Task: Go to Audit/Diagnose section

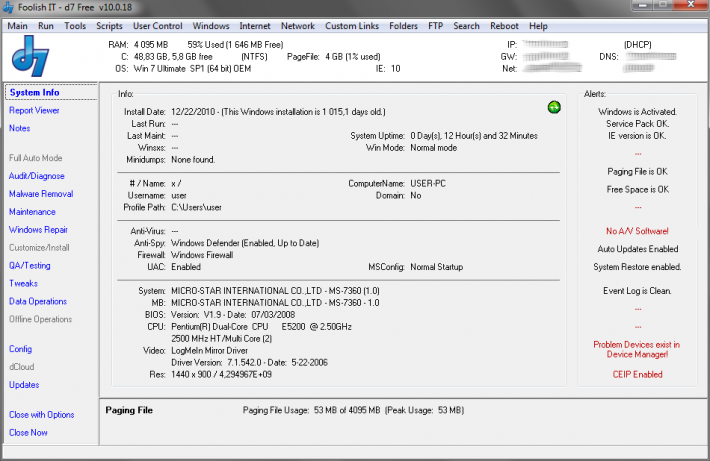Action: coord(37,176)
